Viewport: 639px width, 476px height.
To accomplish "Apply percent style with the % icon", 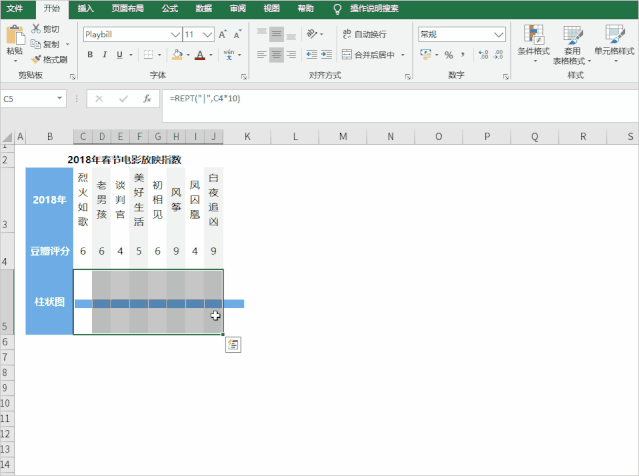I will (448, 55).
